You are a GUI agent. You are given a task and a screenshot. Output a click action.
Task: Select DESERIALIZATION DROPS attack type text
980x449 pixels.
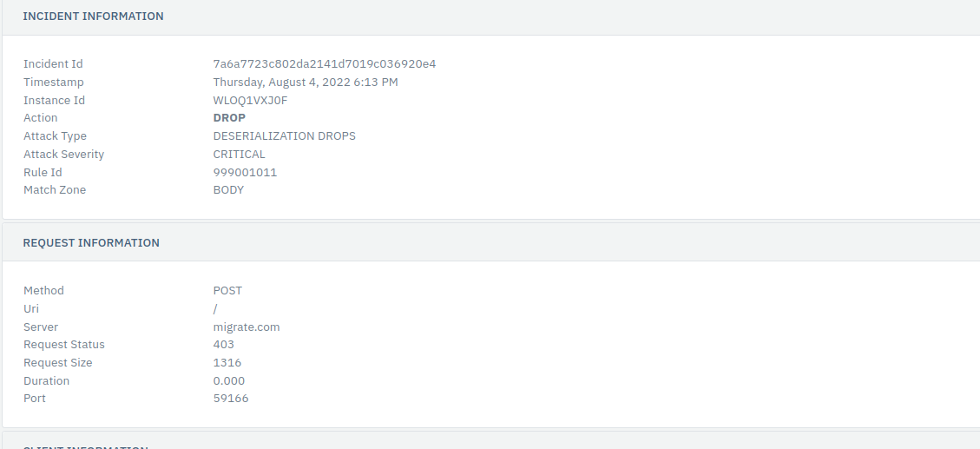coord(285,135)
